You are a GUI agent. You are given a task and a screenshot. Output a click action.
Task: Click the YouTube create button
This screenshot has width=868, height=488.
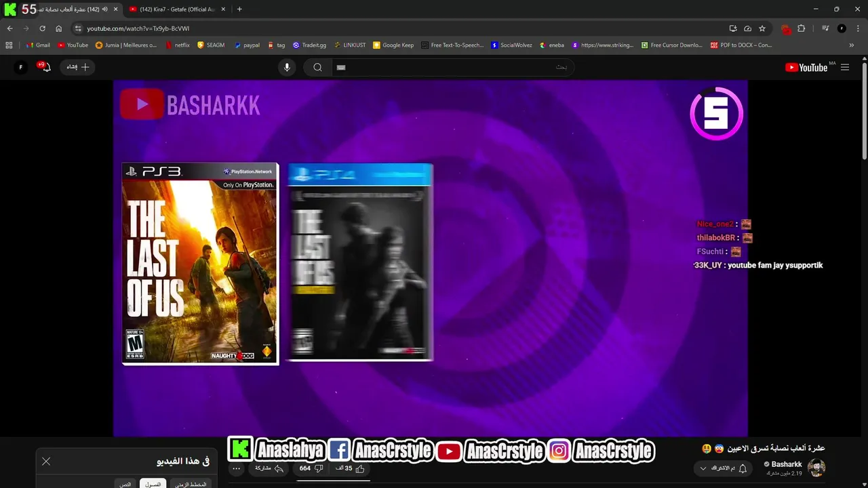tap(77, 67)
